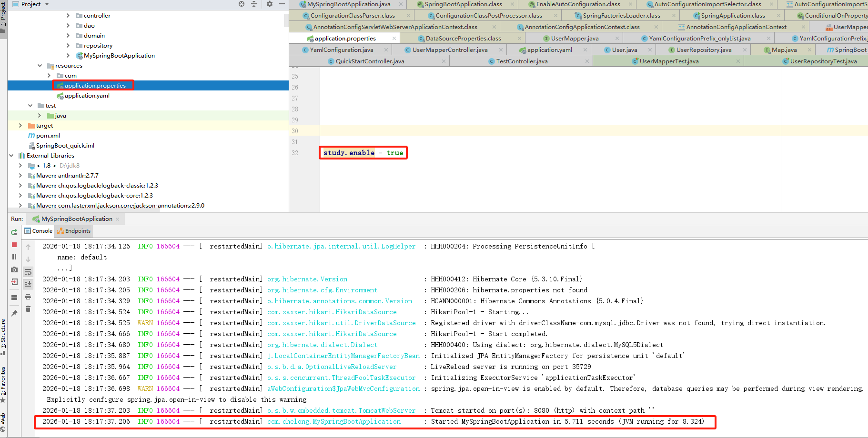Print the console output
The height and width of the screenshot is (438, 868).
(28, 297)
